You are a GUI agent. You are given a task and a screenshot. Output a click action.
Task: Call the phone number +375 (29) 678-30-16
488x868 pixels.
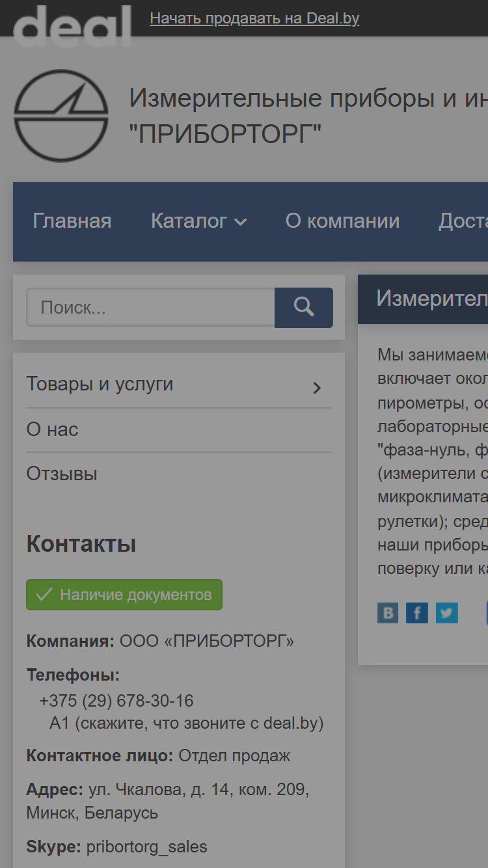pos(116,701)
